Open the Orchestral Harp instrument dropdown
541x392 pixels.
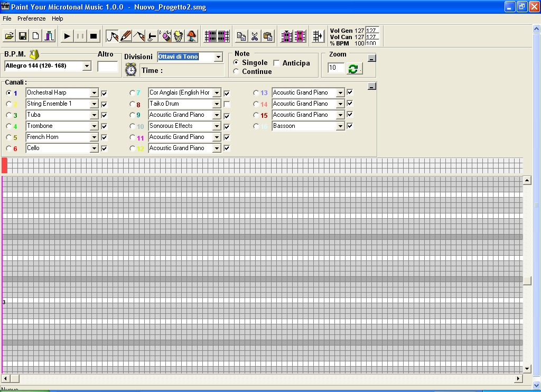[x=94, y=93]
